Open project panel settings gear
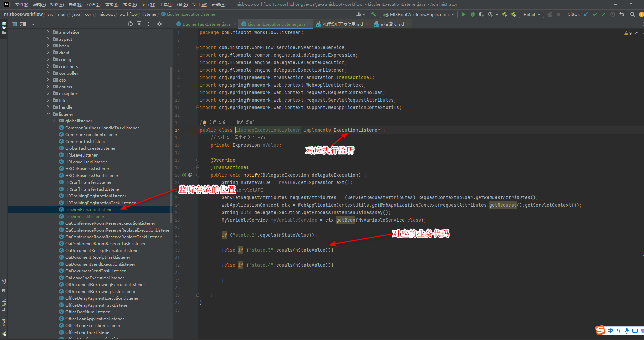 pos(159,24)
